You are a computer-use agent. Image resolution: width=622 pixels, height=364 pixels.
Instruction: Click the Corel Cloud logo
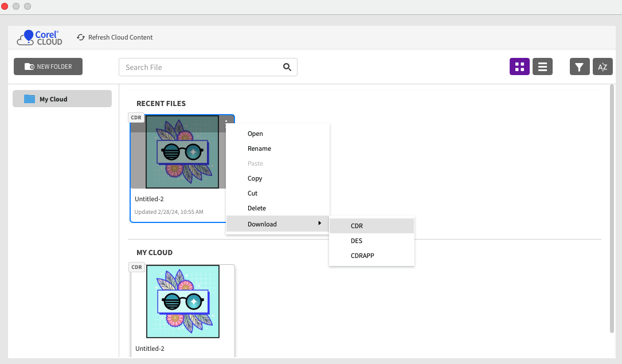[40, 38]
